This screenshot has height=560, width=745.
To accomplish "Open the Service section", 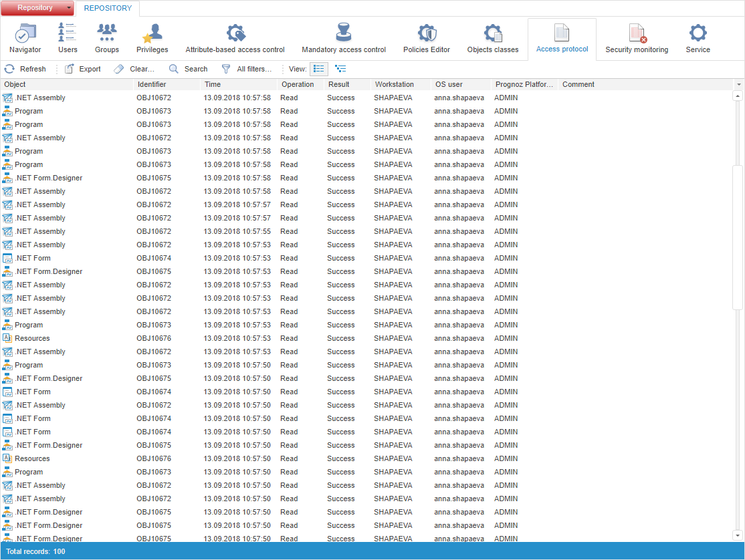I will (698, 38).
